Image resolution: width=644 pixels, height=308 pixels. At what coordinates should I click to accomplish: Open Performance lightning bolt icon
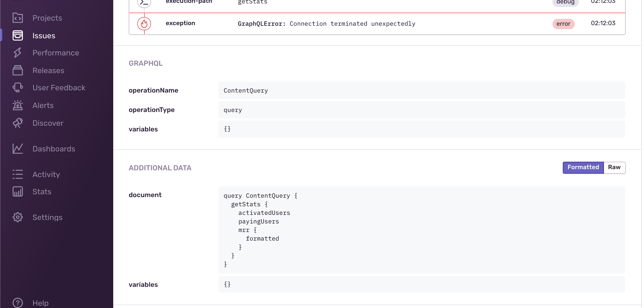click(18, 53)
